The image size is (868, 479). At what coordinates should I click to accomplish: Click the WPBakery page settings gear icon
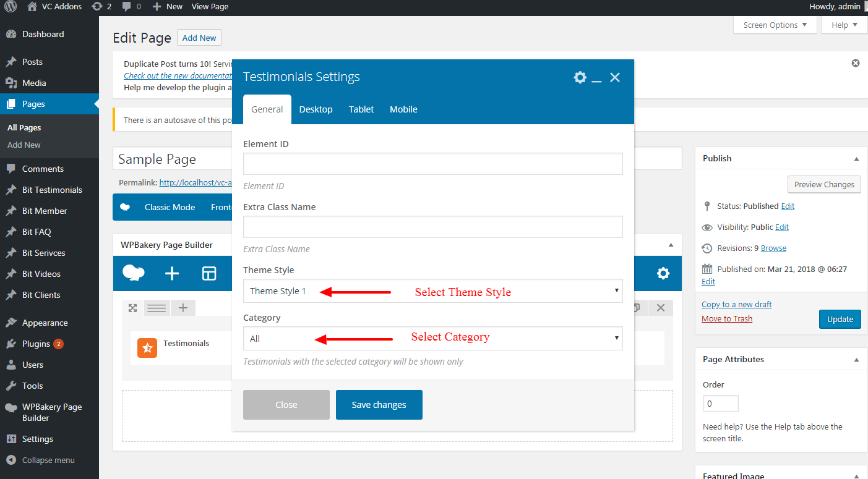663,274
